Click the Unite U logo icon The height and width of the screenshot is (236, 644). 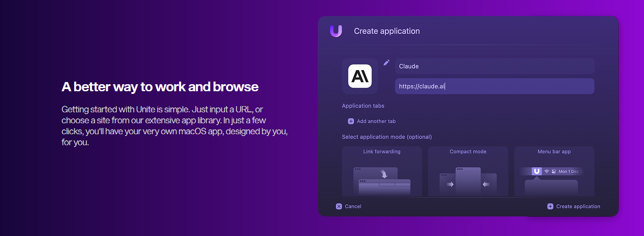coord(336,31)
